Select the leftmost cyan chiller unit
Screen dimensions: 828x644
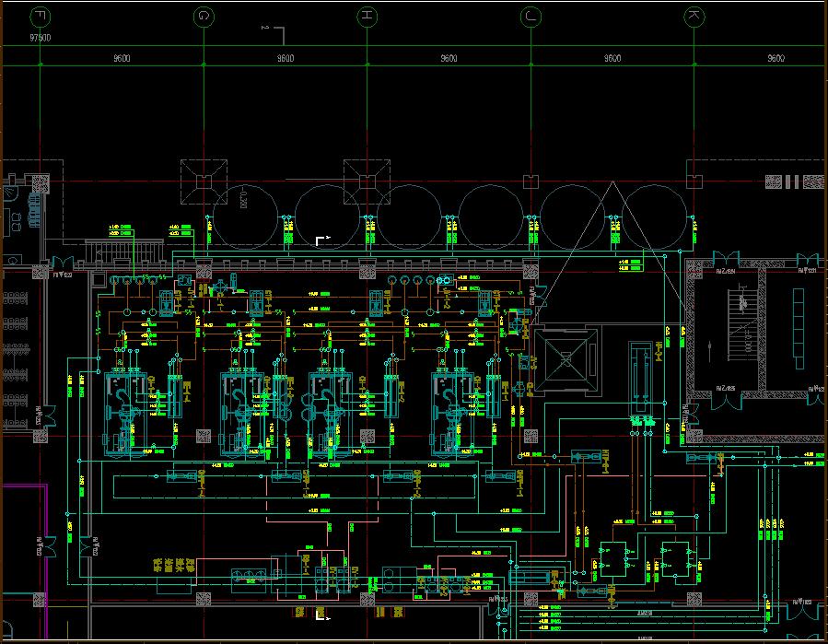125,413
